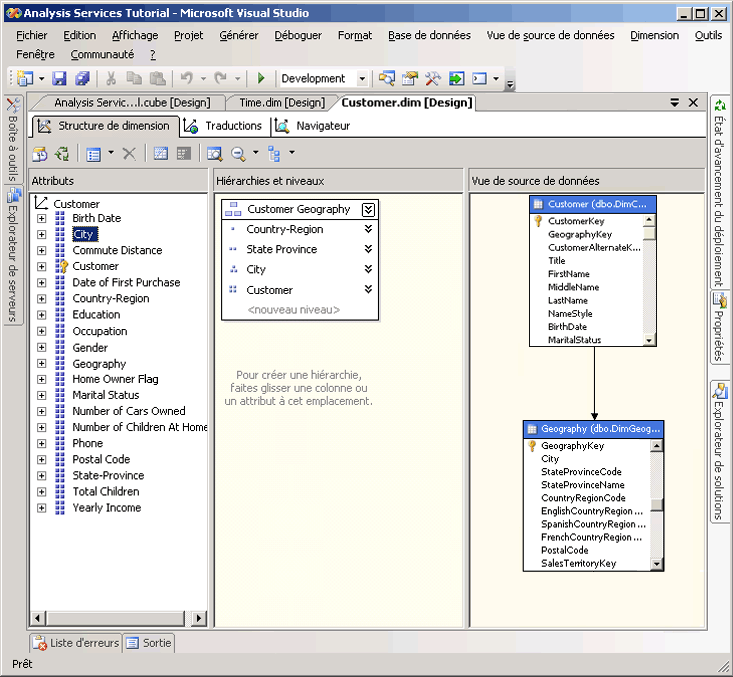The width and height of the screenshot is (733, 677).
Task: Expand the Education attribute node
Action: [x=42, y=315]
